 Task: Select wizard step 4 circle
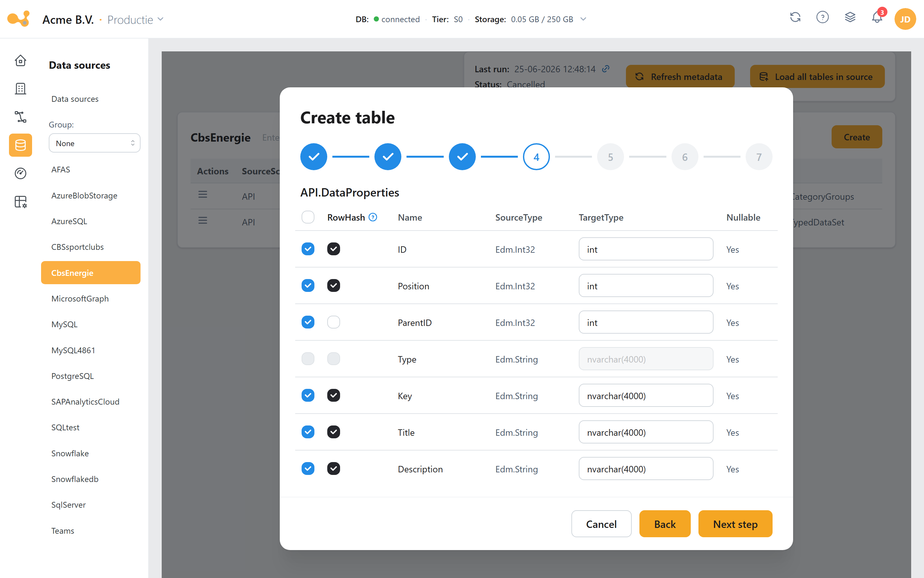click(536, 157)
